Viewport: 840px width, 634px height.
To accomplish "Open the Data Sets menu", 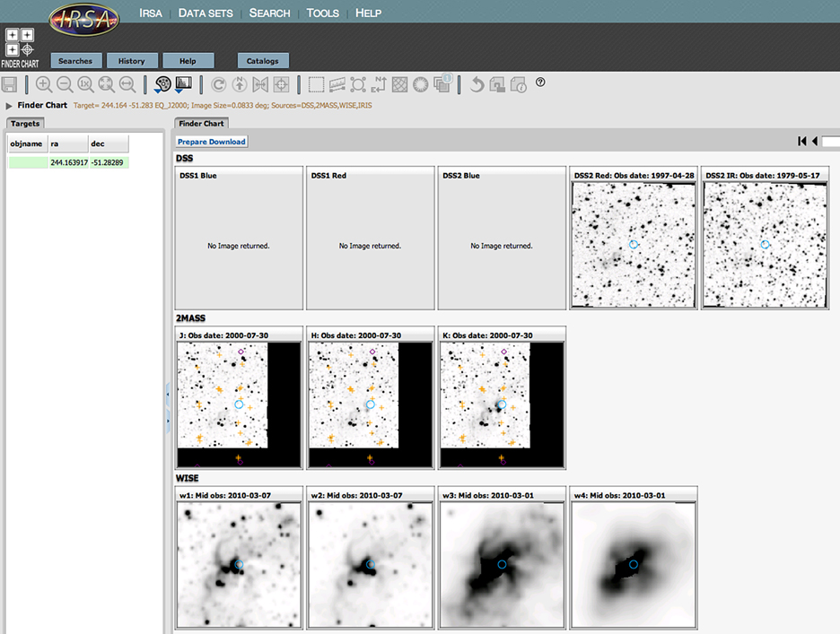I will (x=206, y=13).
